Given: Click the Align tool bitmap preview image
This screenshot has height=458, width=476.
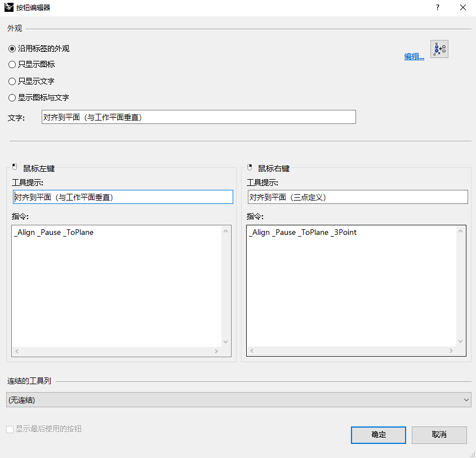Looking at the screenshot, I should click(x=439, y=49).
